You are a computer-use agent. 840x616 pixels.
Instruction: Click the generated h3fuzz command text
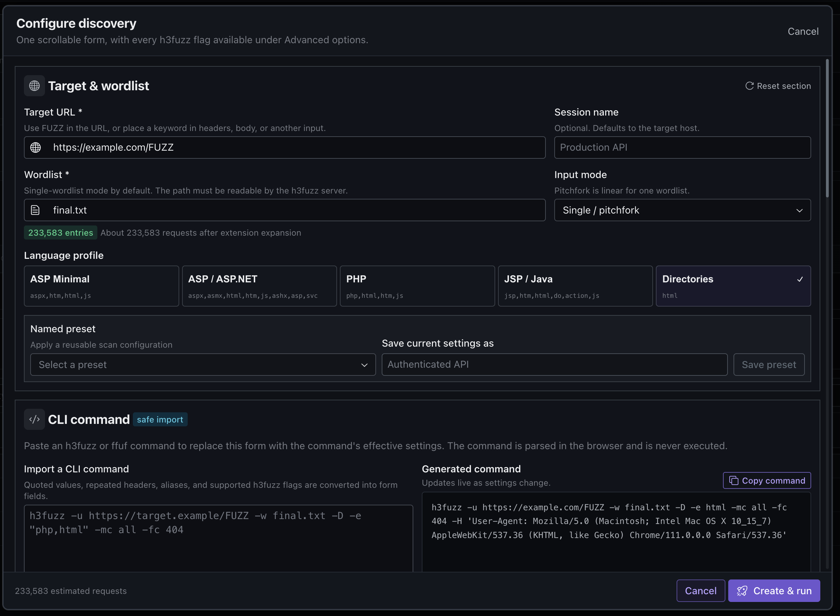pyautogui.click(x=609, y=521)
